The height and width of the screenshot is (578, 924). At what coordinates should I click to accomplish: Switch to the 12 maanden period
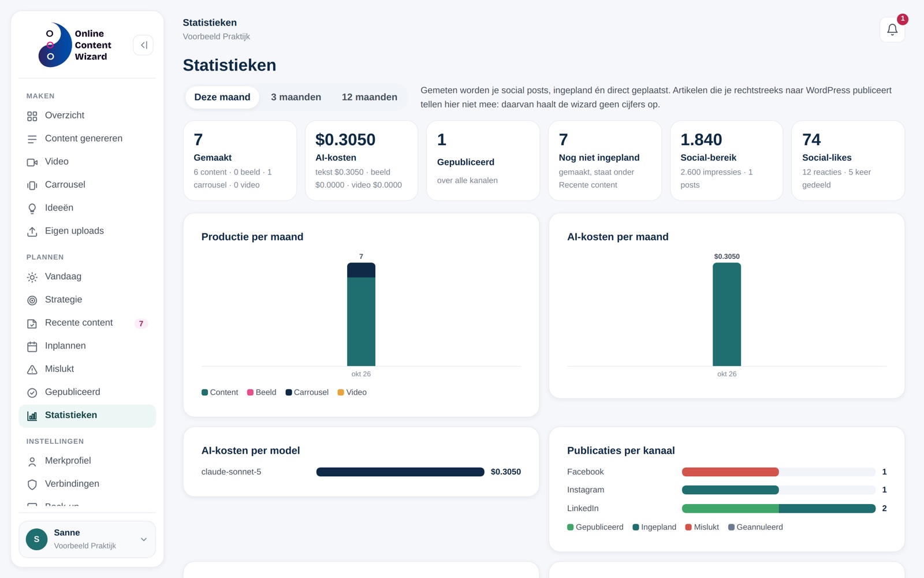370,97
